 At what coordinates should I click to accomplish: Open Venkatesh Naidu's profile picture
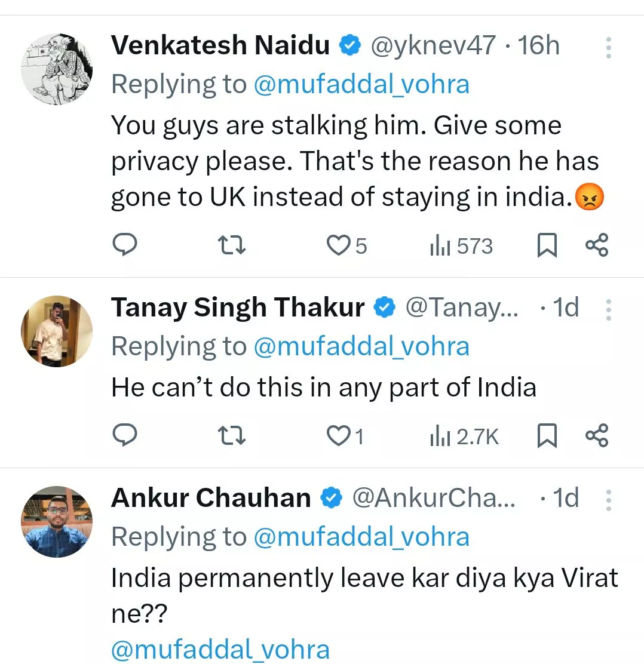coord(57,69)
